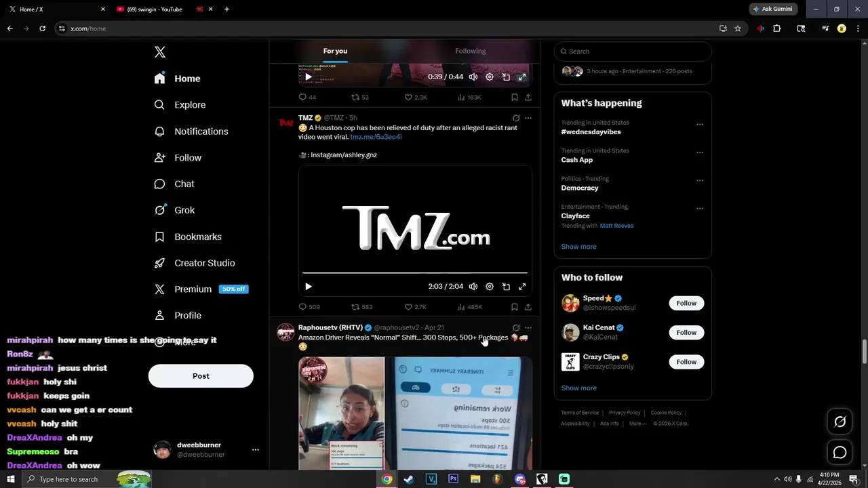The height and width of the screenshot is (488, 868).
Task: Bookmark this page with star icon
Action: pos(738,28)
